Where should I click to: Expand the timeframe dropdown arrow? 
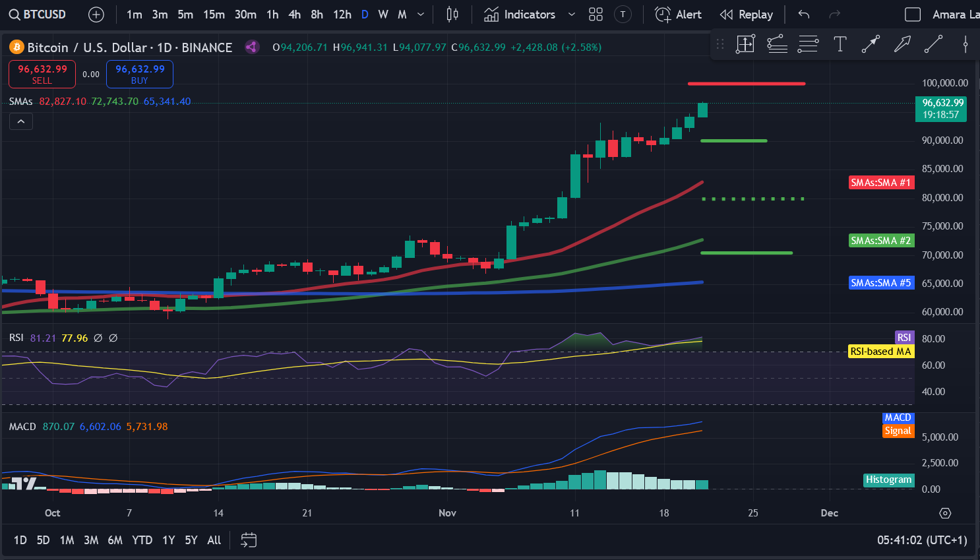point(421,15)
